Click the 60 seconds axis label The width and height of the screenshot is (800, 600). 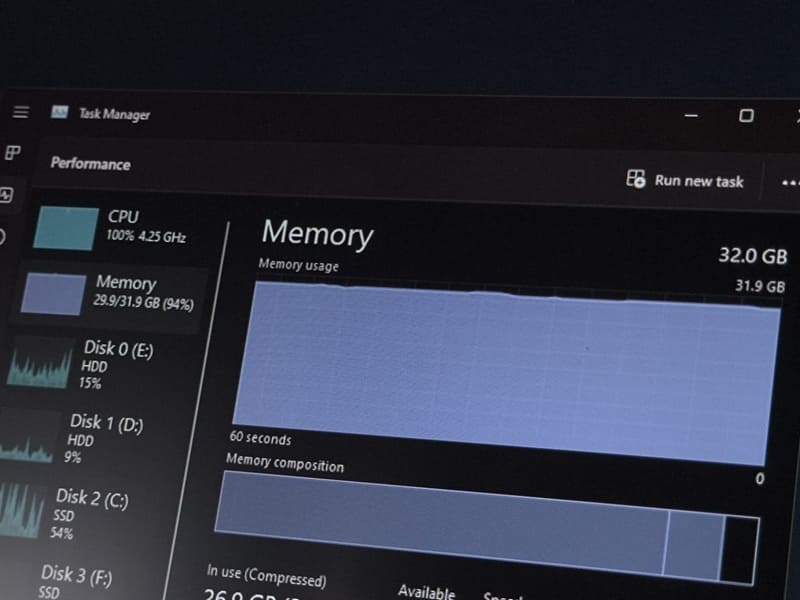click(260, 438)
